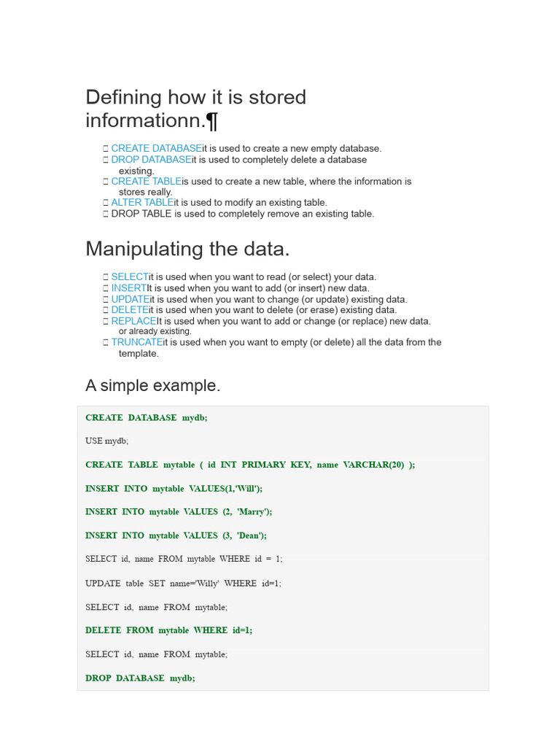Image resolution: width=560 pixels, height=747 pixels.
Task: Click the SELECT statement link
Action: [129, 277]
